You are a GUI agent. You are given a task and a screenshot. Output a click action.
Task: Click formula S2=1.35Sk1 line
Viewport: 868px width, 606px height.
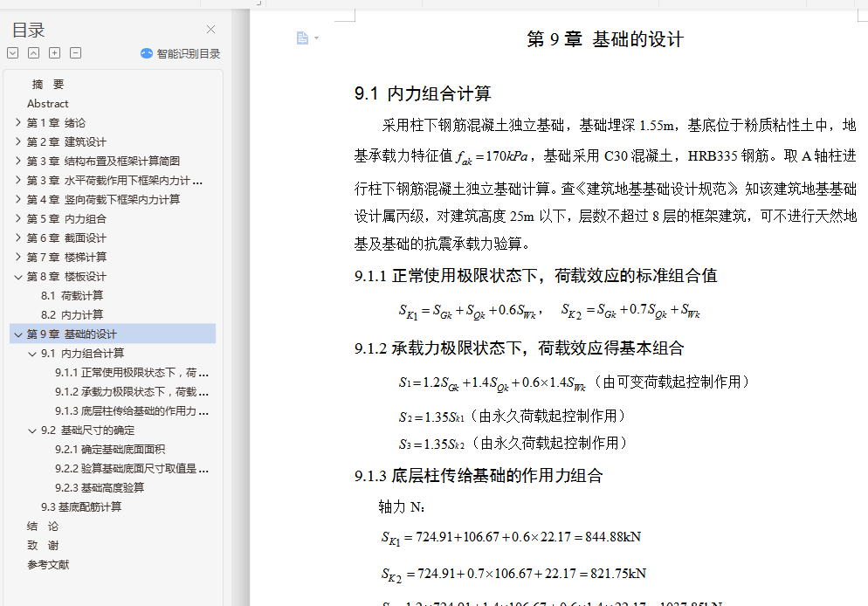(512, 417)
